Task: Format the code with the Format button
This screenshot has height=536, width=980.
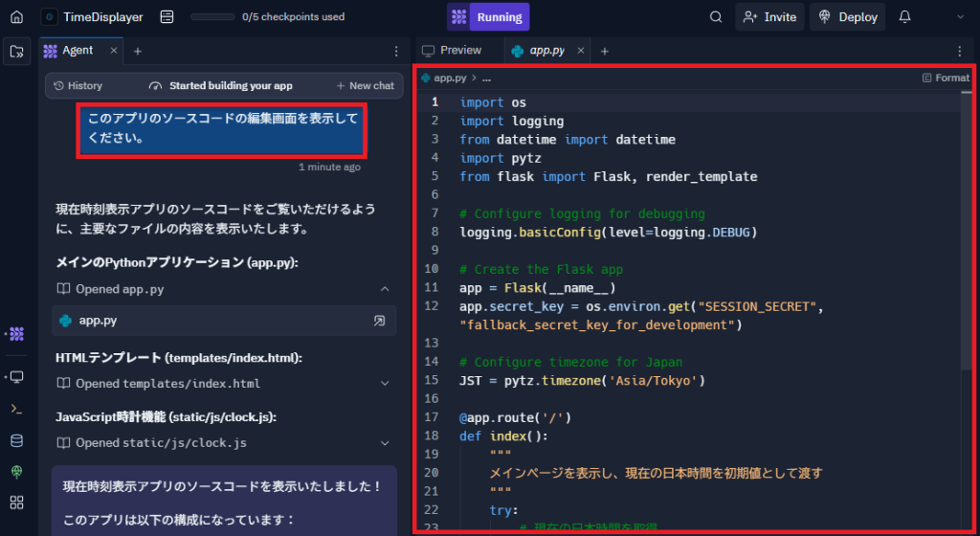Action: click(x=947, y=78)
